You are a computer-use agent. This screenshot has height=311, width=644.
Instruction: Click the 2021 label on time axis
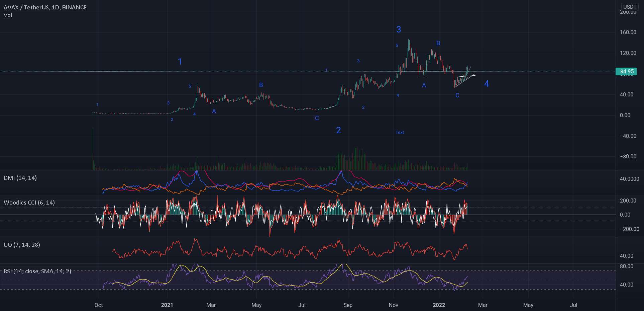[x=167, y=305]
